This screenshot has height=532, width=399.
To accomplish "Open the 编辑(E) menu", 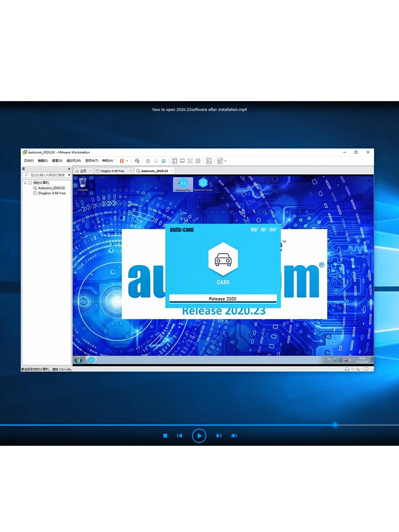I will pyautogui.click(x=43, y=161).
